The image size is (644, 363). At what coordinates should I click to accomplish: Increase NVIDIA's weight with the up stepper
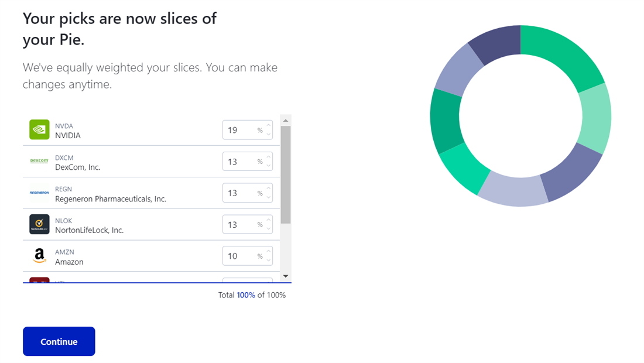268,126
